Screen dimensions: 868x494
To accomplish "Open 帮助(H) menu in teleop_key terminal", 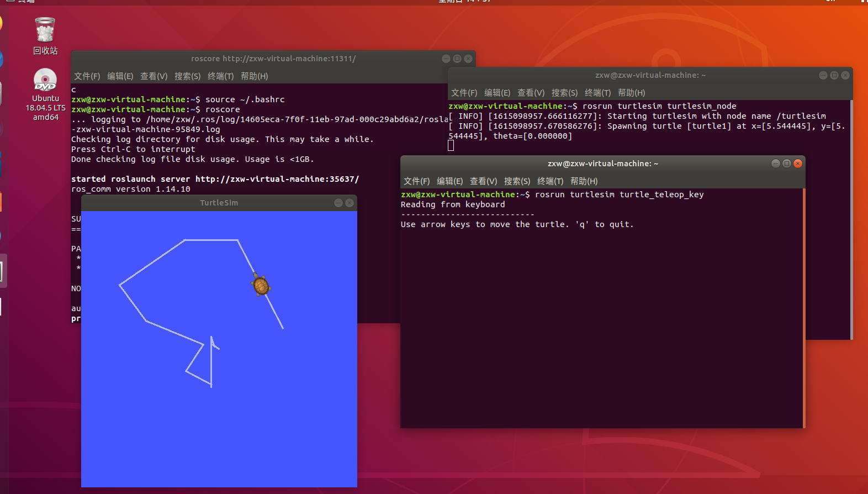I will point(584,181).
